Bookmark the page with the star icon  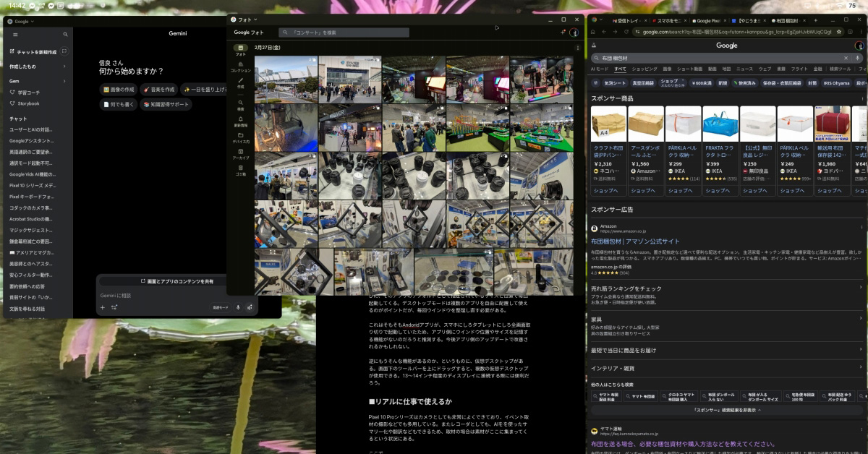[839, 32]
